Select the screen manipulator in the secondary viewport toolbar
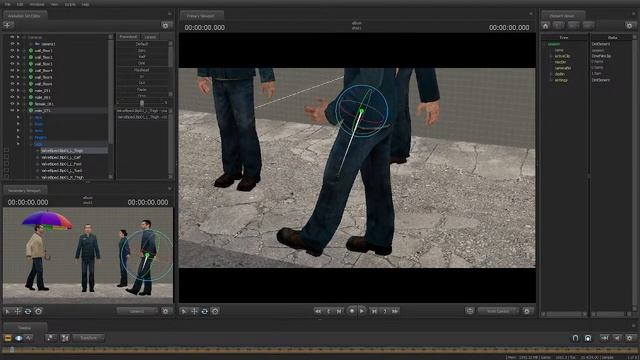This screenshot has height=360, width=640. click(38, 311)
